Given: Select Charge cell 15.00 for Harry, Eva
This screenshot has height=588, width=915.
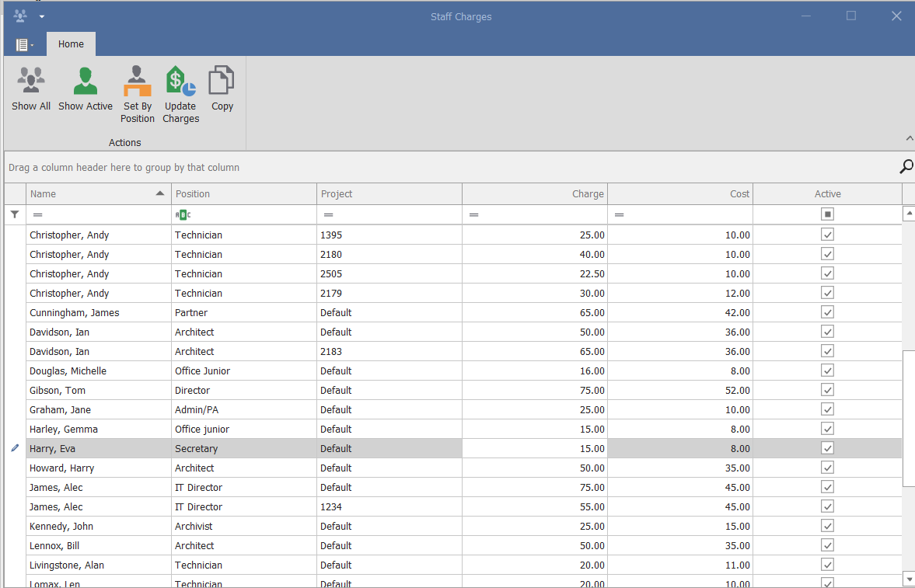Looking at the screenshot, I should [x=535, y=449].
